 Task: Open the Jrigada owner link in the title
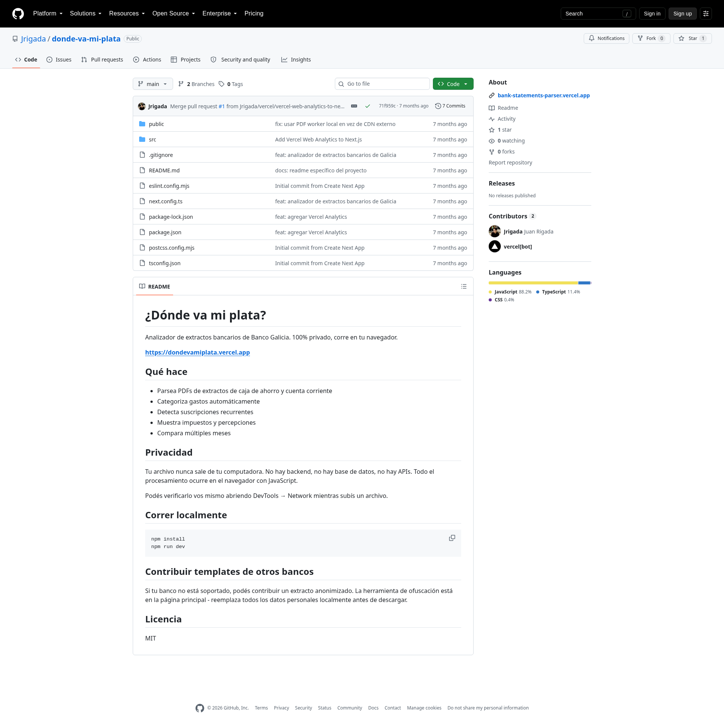34,39
